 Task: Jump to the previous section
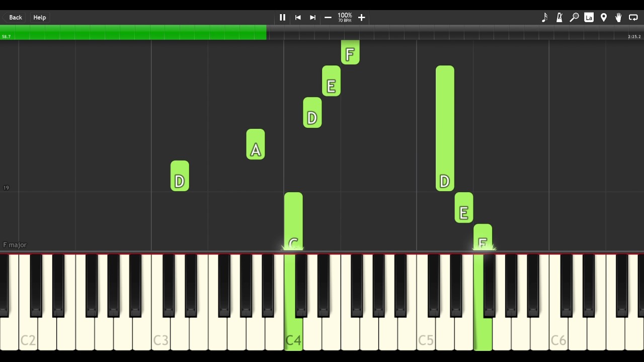298,18
